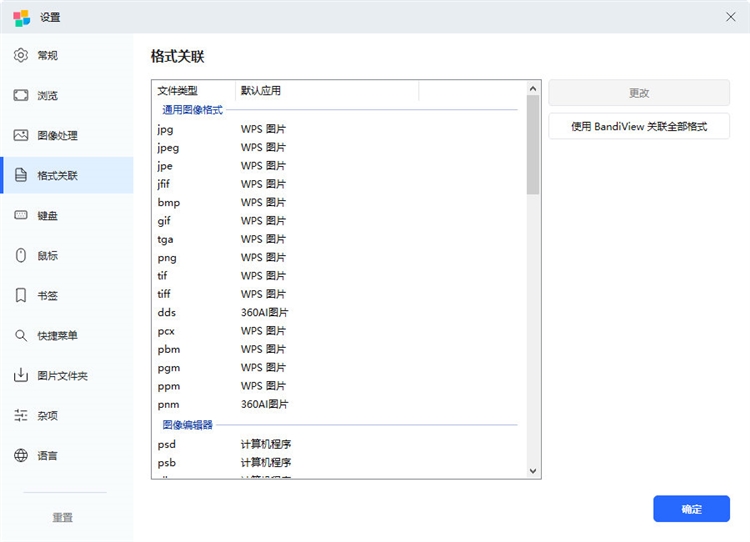Open the 鼠标 settings page
The width and height of the screenshot is (750, 542).
coord(67,255)
